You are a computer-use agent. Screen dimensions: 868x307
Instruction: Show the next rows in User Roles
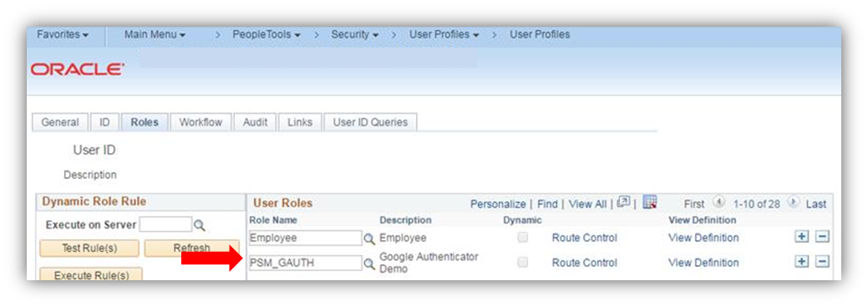pyautogui.click(x=794, y=202)
